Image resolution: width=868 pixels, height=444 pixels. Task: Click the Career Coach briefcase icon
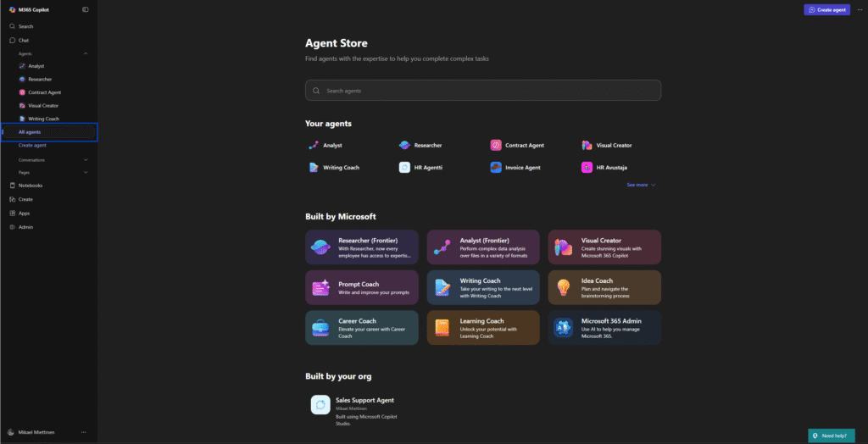tap(321, 328)
